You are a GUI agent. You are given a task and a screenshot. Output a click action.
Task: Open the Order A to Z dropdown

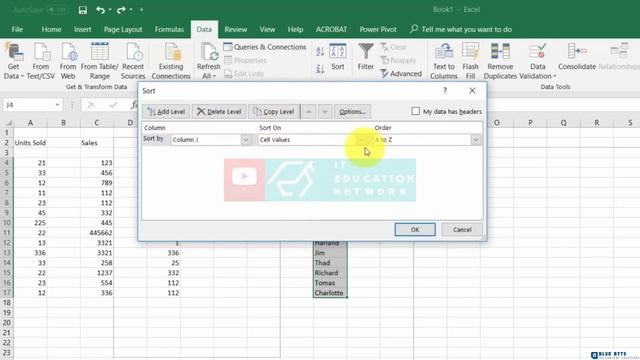coord(476,140)
